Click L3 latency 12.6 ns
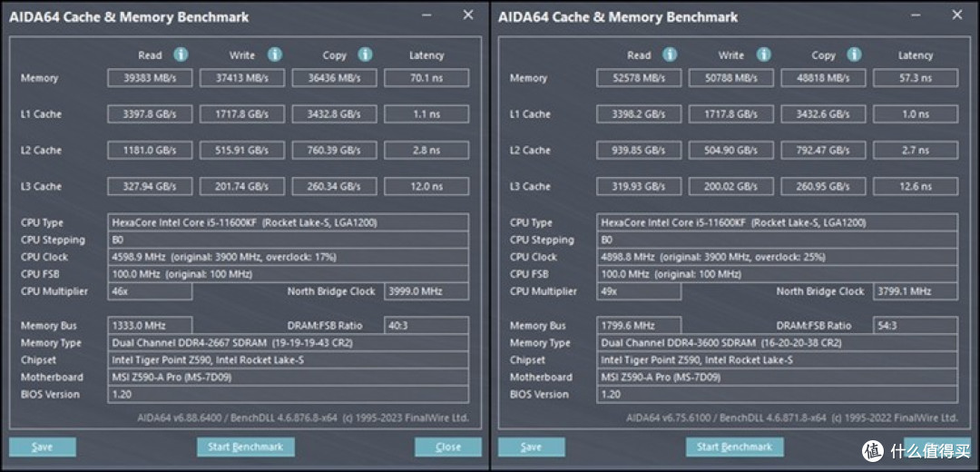The width and height of the screenshot is (980, 472). click(x=915, y=186)
